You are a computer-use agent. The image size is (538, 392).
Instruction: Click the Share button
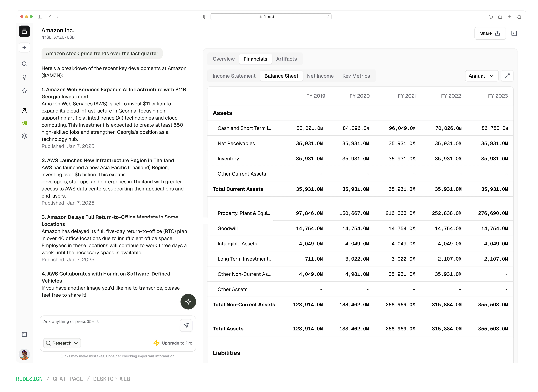click(490, 33)
